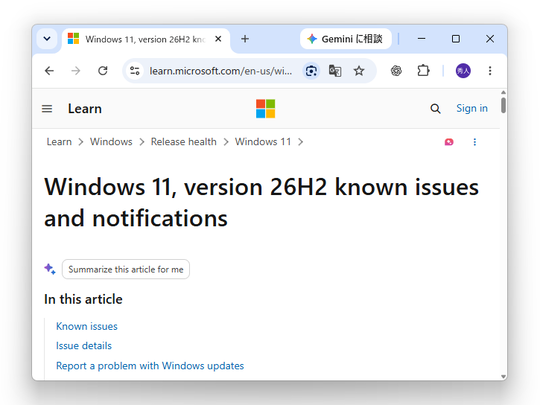Click the Sign in link
The image size is (540, 405).
[472, 108]
